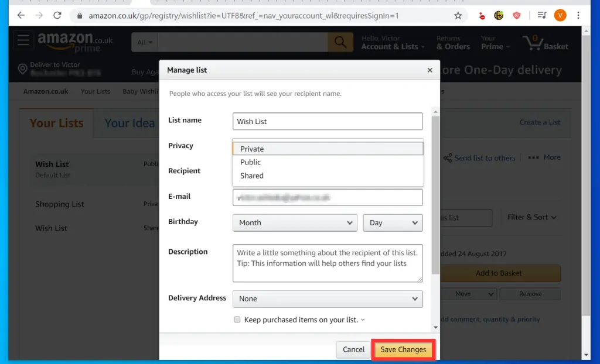Open the Month dropdown under Birthday
600x364 pixels.
[x=295, y=222]
